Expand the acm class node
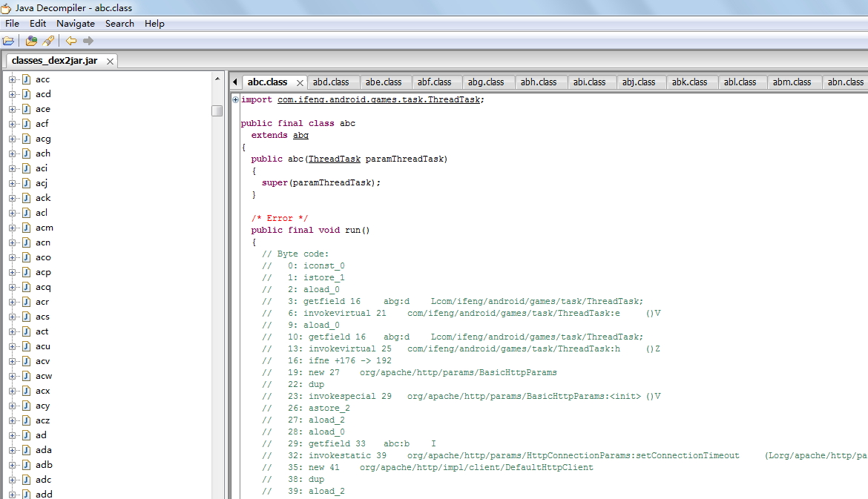Screen dimensions: 868x499 [13, 228]
